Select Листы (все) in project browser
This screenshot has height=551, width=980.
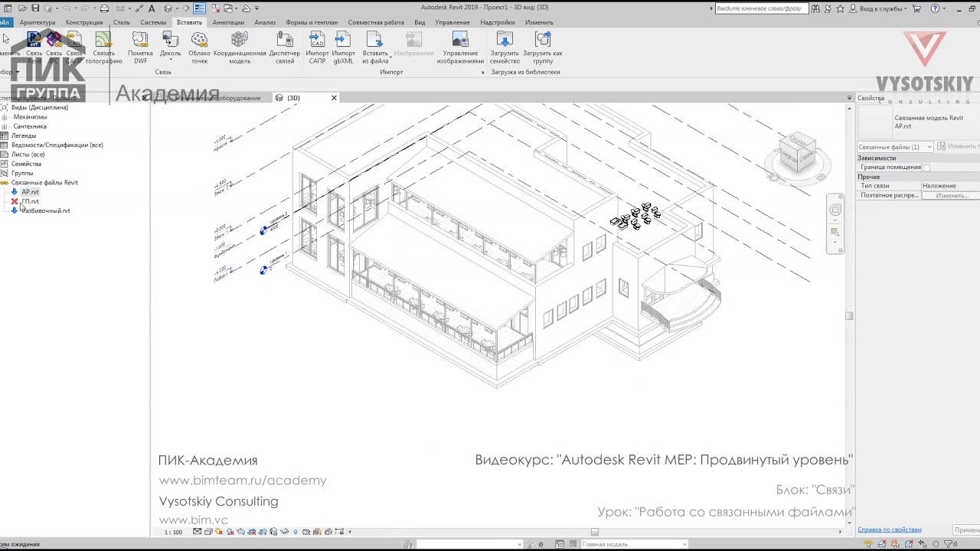28,155
